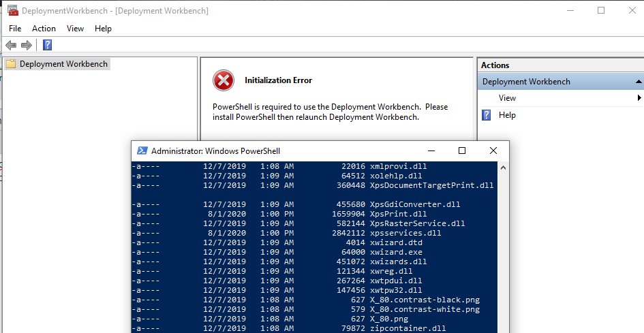This screenshot has height=333, width=644.
Task: Open the Help menu in menu bar
Action: [103, 29]
